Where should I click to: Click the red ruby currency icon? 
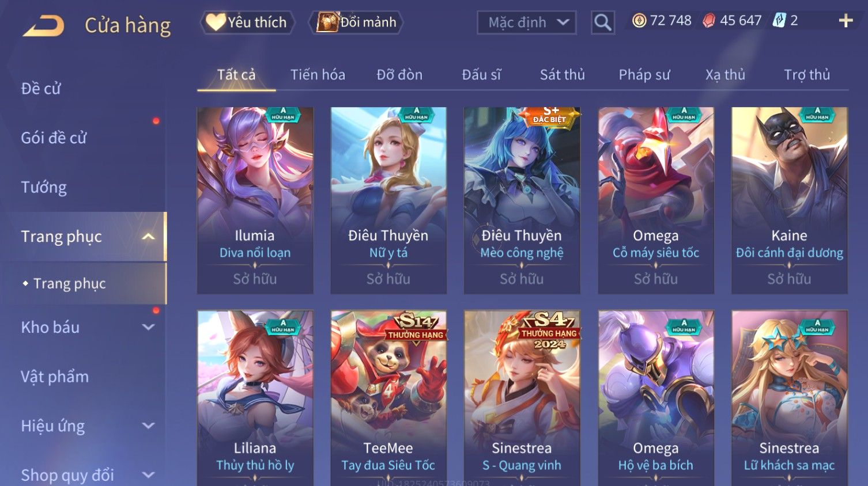tap(709, 21)
